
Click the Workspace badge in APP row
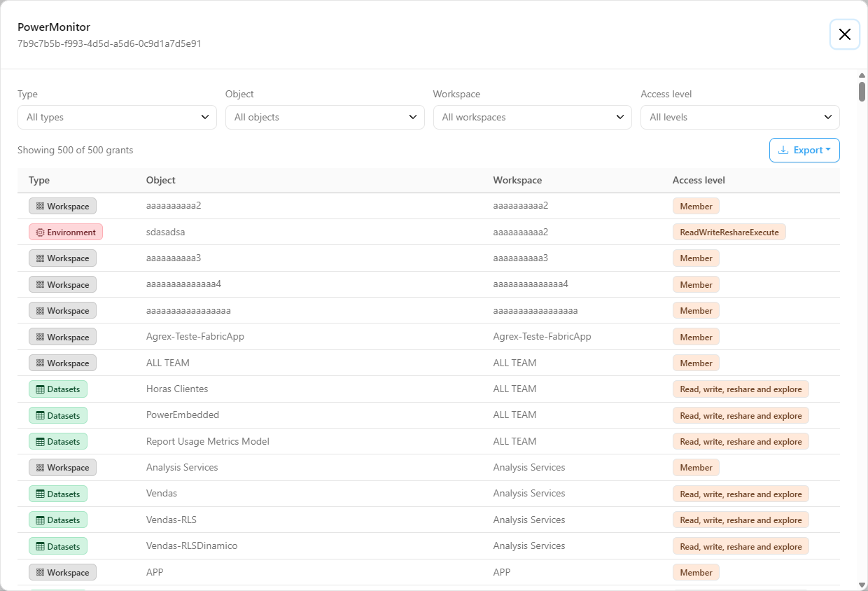pos(62,572)
